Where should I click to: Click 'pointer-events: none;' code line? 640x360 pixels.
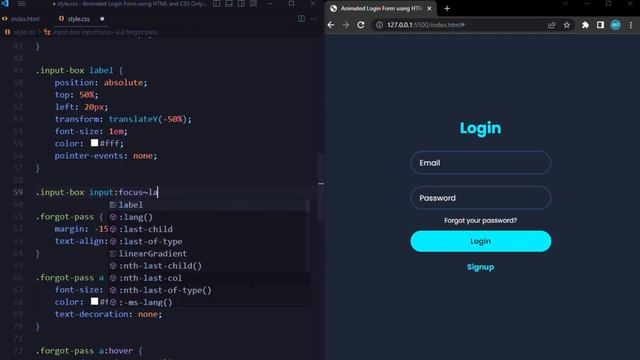point(106,156)
